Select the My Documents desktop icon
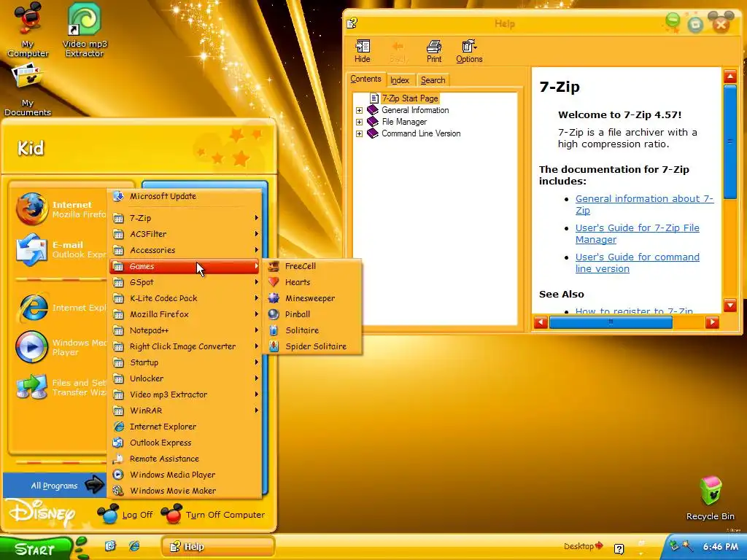 28,90
